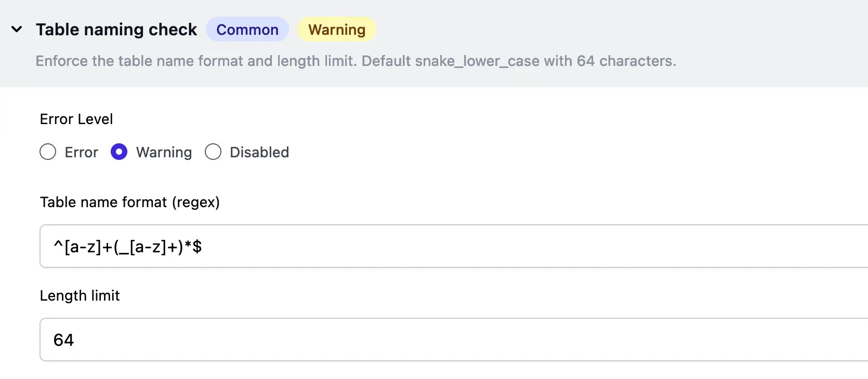Click the Table name format label
The image size is (868, 379).
pyautogui.click(x=130, y=202)
